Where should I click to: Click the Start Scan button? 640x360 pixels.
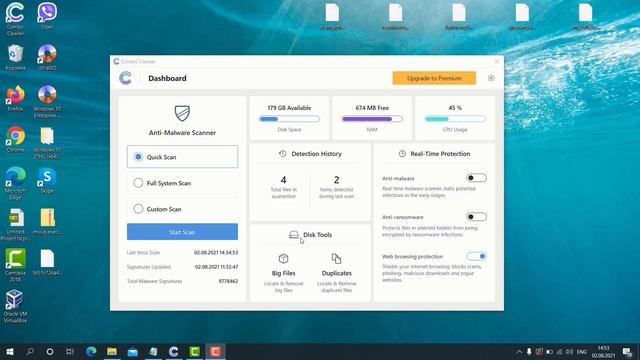(182, 232)
